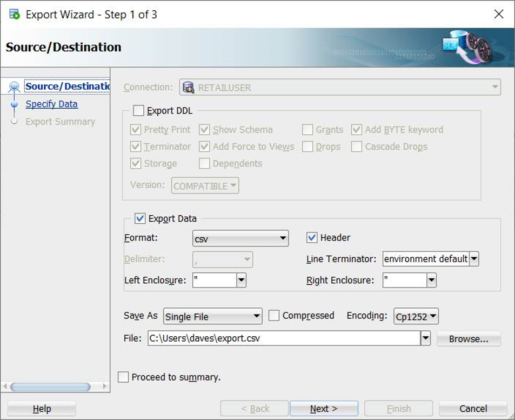Toggle the Header checkbox
515x420 pixels.
click(x=312, y=237)
